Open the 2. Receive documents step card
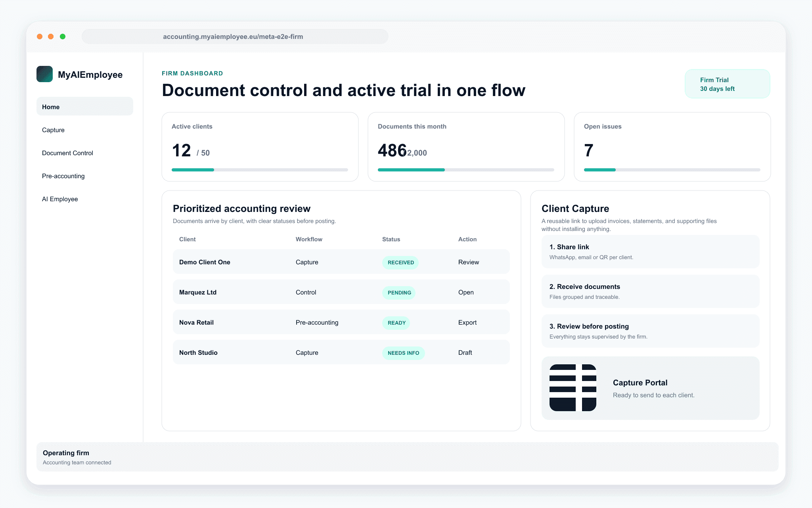This screenshot has width=812, height=508. click(650, 291)
